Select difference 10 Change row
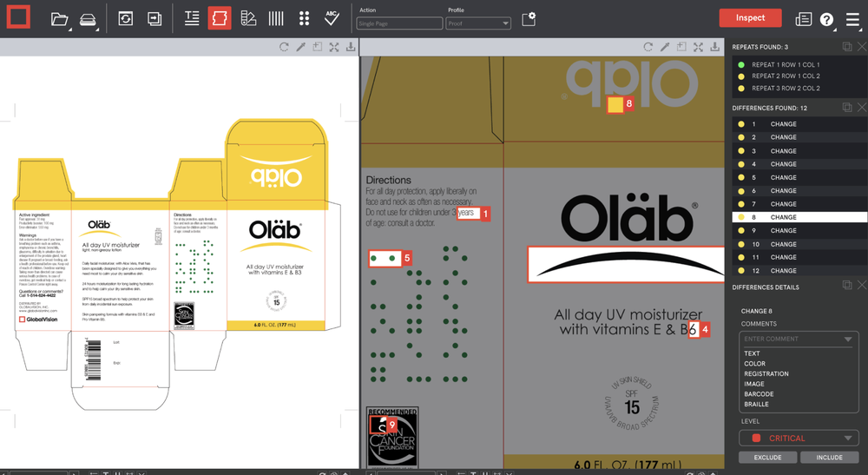868x475 pixels. (x=799, y=244)
